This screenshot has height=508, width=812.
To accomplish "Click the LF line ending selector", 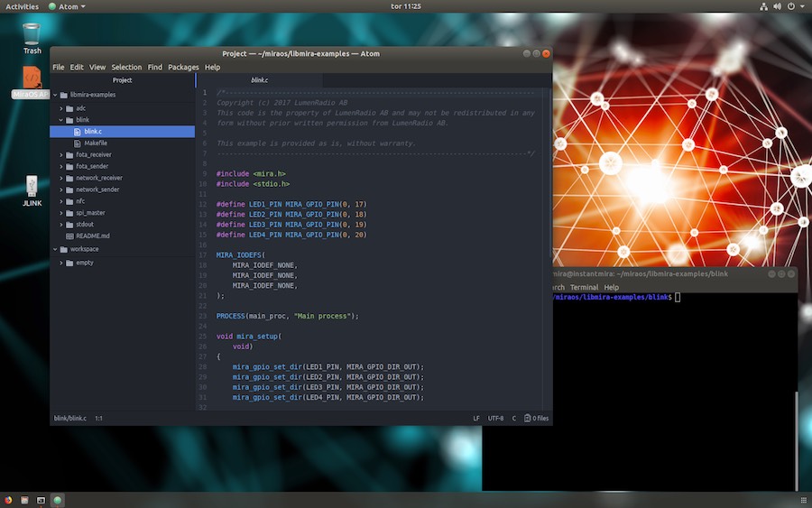I will [475, 419].
